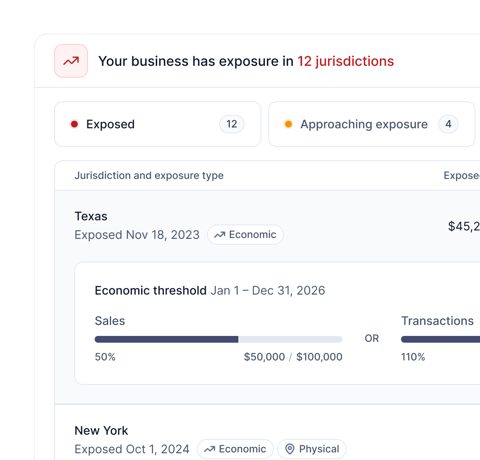The height and width of the screenshot is (460, 480).
Task: Click 'Exposed Oct 1, 2024' date text
Action: pyautogui.click(x=132, y=449)
